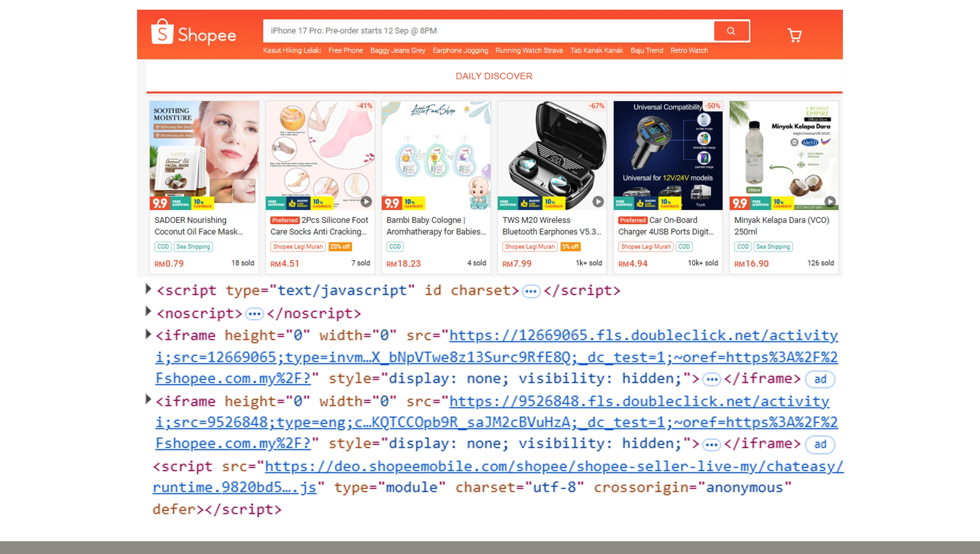Select the DAILY DISCOVER tab
Viewport: 980px width, 554px height.
(x=494, y=76)
